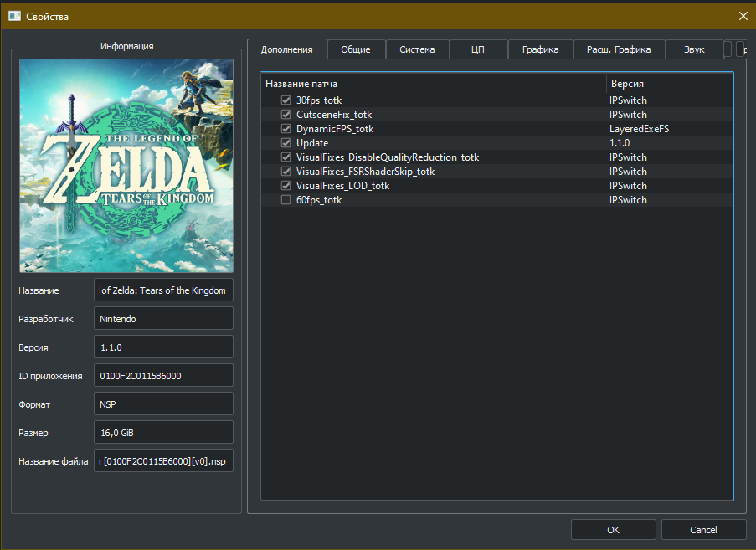This screenshot has height=550, width=756.
Task: Uncheck the 30fps_totk patch checkbox
Action: 286,100
